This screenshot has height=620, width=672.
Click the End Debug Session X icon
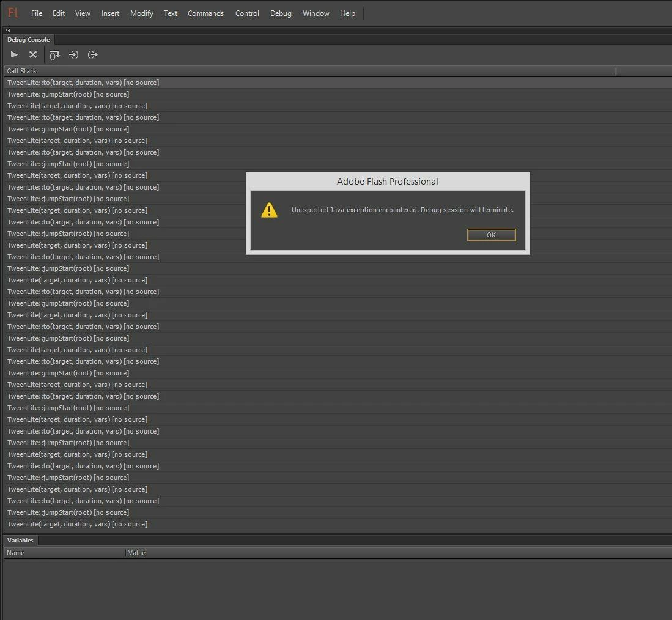[33, 54]
